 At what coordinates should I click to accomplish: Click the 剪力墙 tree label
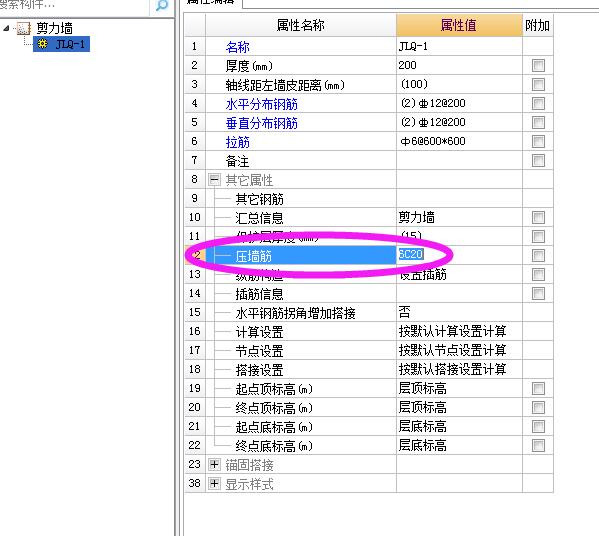click(x=54, y=28)
